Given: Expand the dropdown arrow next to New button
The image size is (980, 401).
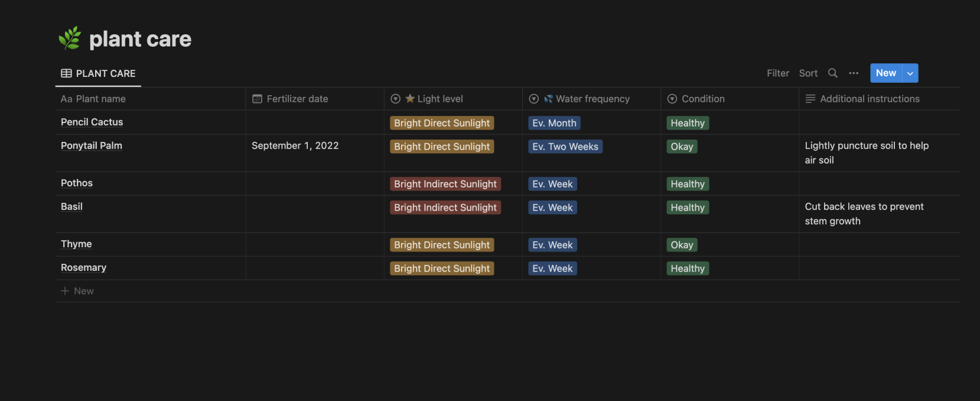Looking at the screenshot, I should coord(910,73).
